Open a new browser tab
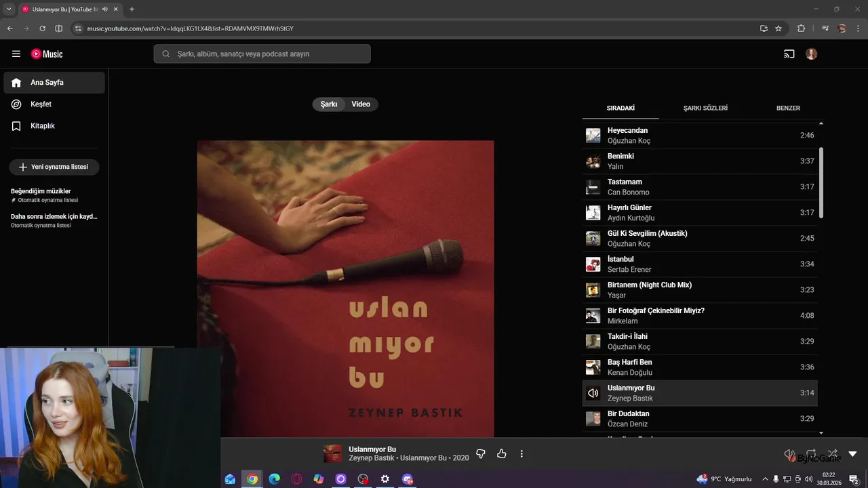 (132, 9)
